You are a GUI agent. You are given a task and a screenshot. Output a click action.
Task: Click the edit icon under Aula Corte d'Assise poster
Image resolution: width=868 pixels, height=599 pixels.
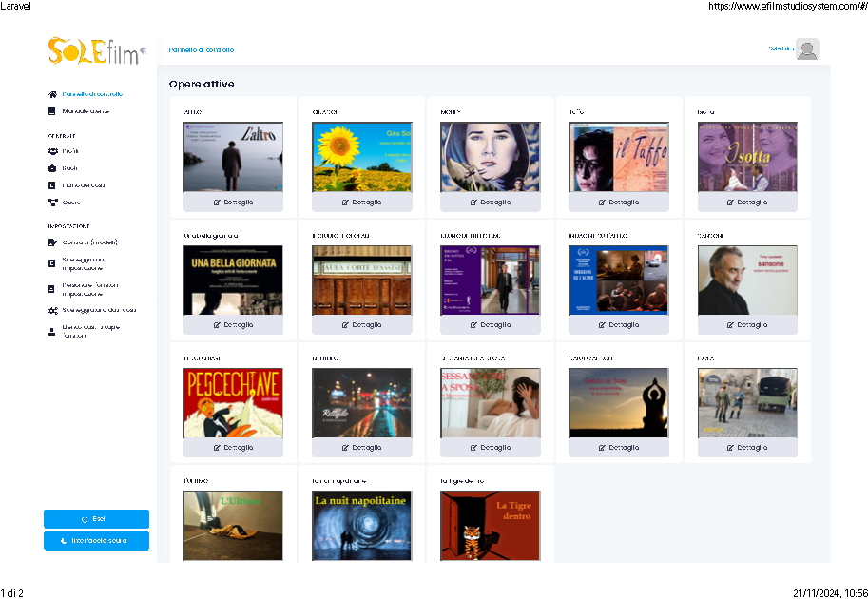346,325
